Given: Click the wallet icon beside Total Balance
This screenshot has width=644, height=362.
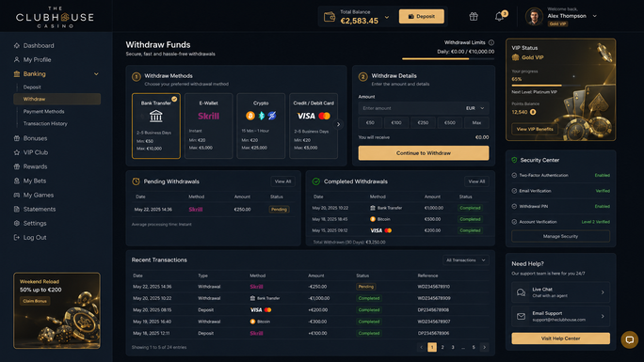Looking at the screenshot, I should 330,17.
